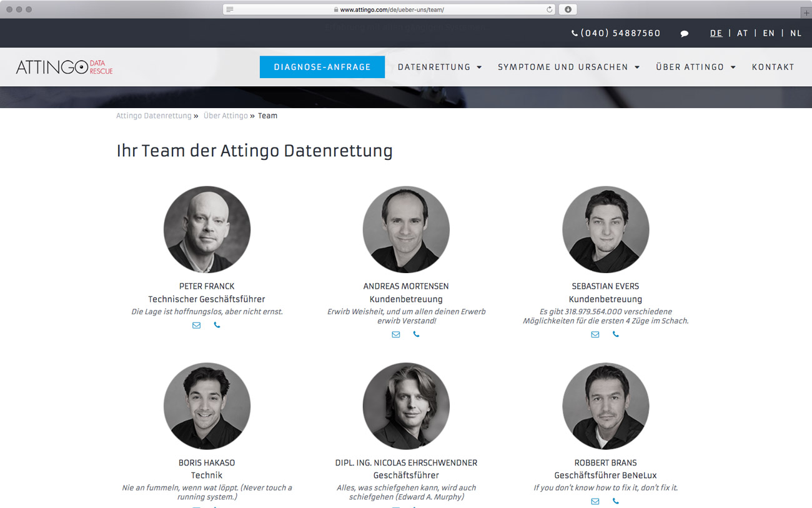The width and height of the screenshot is (812, 508).
Task: Go to Attingo Datenrettung breadcrumb
Action: pyautogui.click(x=154, y=116)
